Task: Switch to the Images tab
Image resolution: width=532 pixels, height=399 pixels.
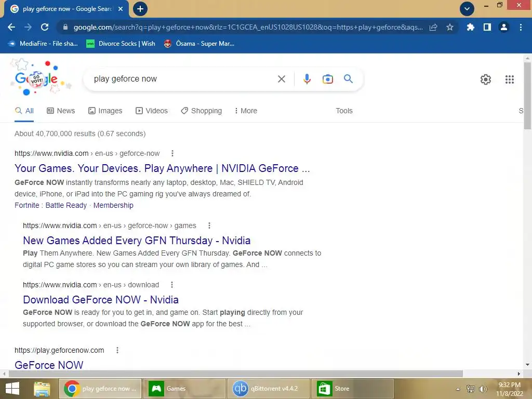Action: tap(105, 111)
